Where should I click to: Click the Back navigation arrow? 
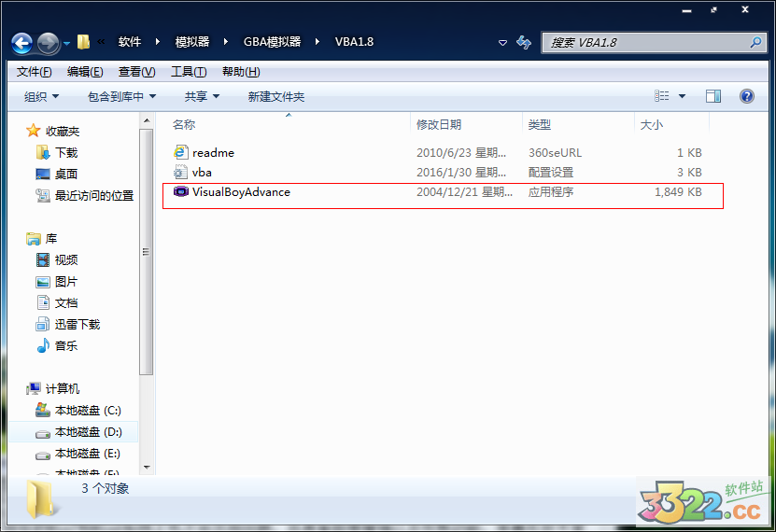(x=21, y=44)
